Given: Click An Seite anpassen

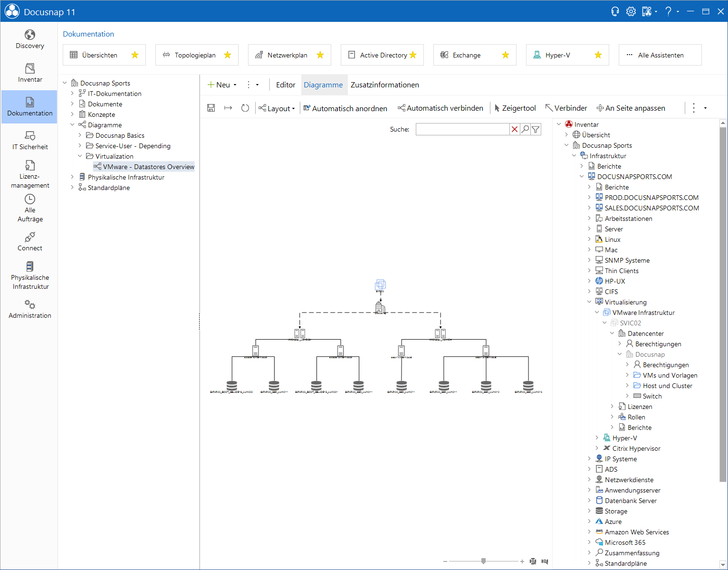Looking at the screenshot, I should pos(631,108).
